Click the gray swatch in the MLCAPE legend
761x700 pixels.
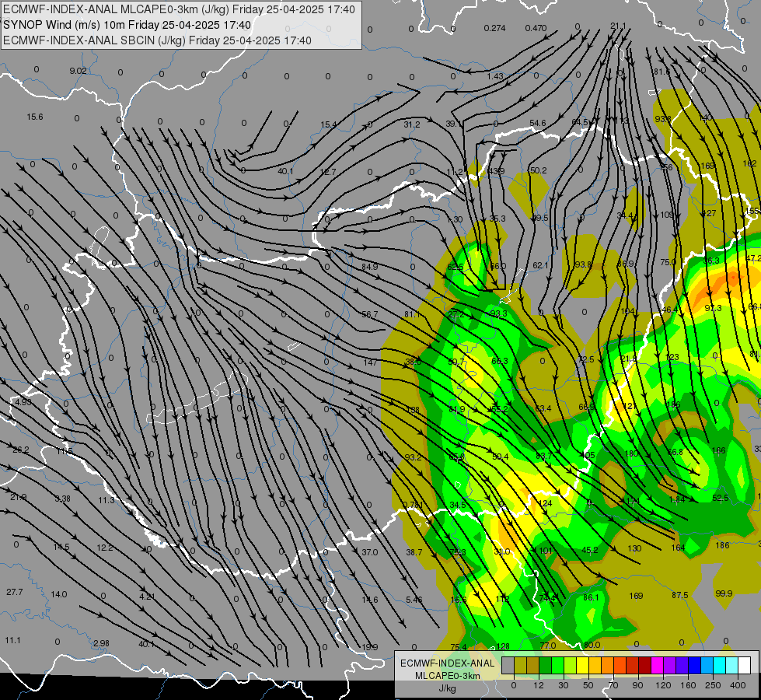[x=508, y=665]
